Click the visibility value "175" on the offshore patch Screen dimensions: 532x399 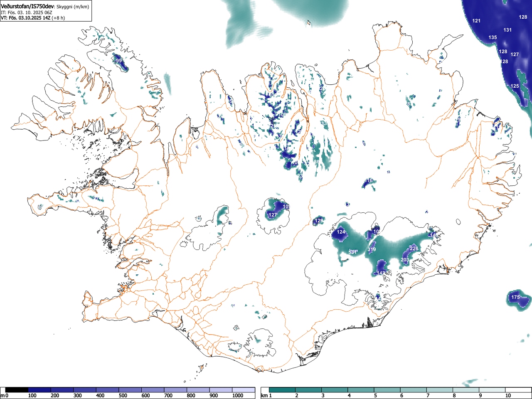pos(515,297)
